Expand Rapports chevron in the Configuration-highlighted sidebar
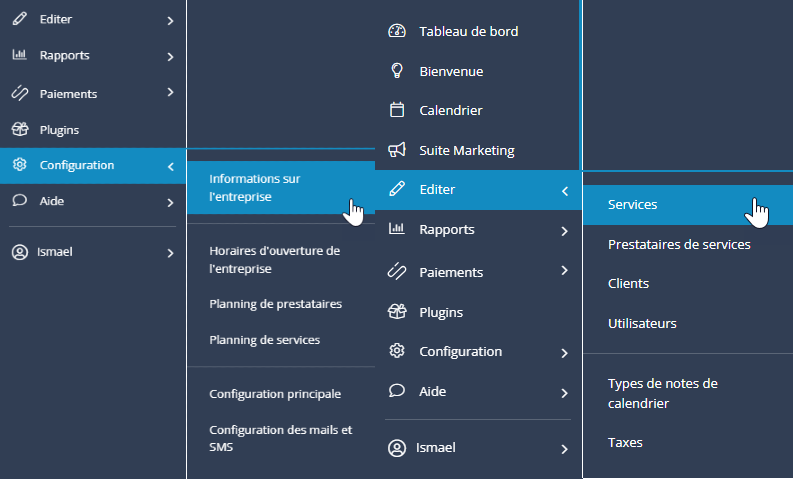This screenshot has height=479, width=793. pos(170,57)
